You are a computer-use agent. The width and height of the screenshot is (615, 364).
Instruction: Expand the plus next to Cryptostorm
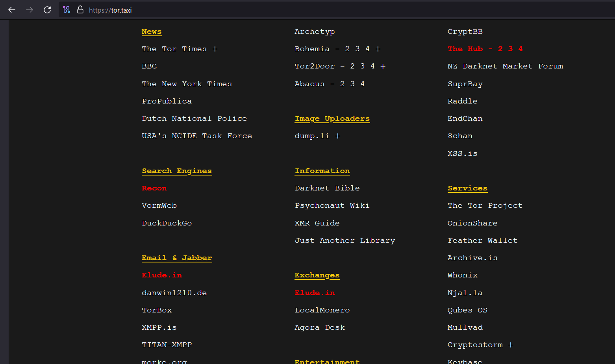(511, 345)
